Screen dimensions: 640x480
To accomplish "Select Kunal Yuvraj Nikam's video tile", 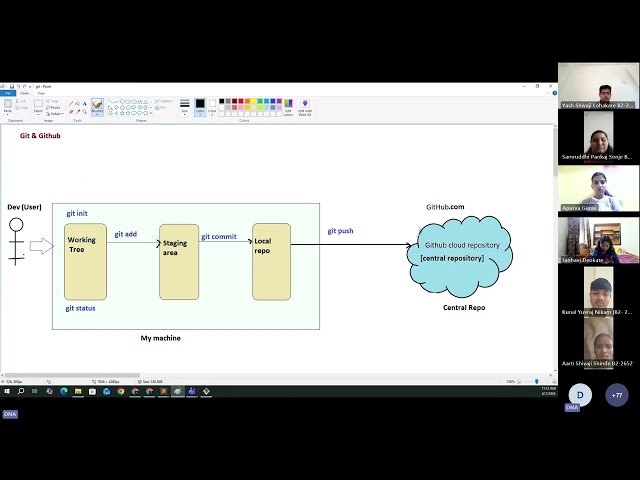I will pos(598,291).
